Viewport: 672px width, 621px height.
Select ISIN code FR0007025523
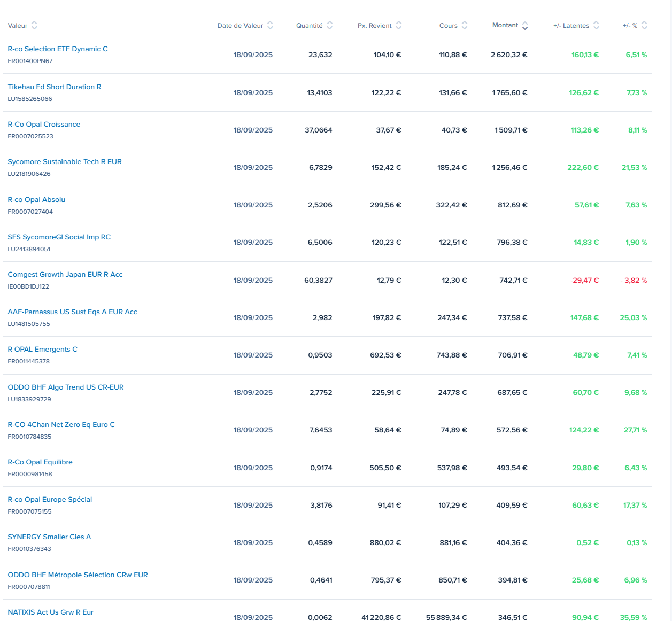[x=30, y=136]
